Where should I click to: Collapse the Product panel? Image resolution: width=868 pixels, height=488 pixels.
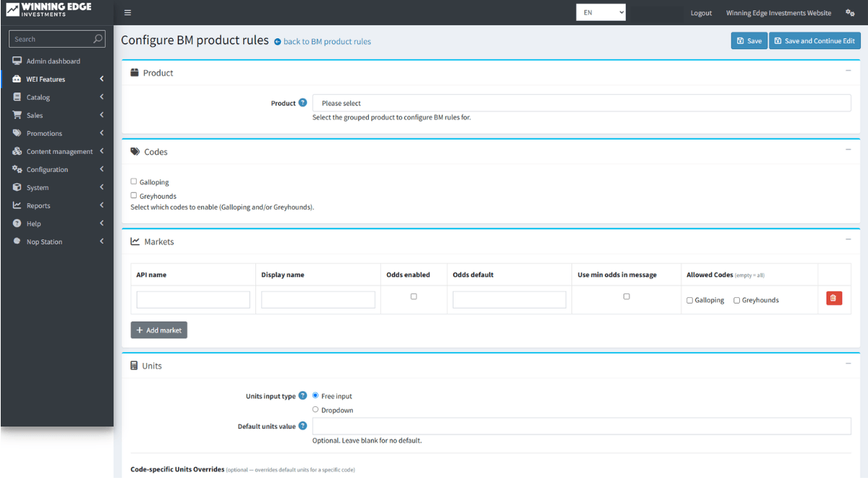[x=848, y=70]
